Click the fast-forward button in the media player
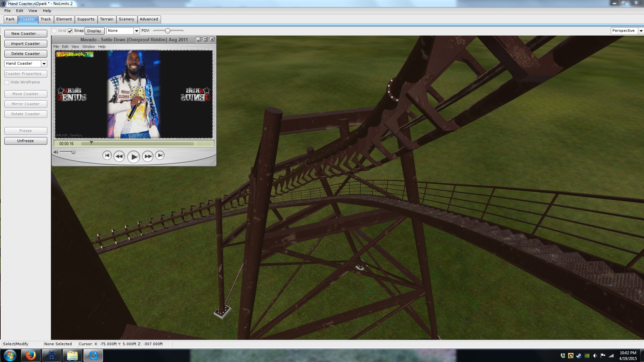 148,156
